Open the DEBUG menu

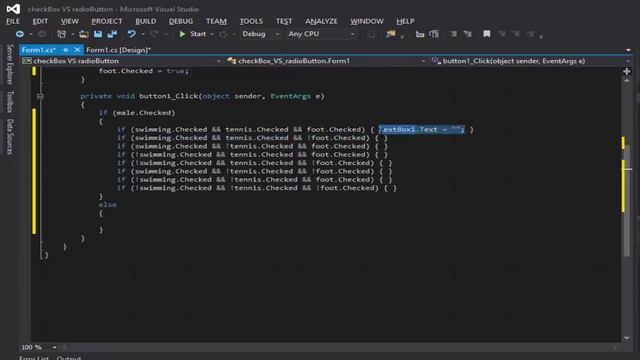pos(181,21)
